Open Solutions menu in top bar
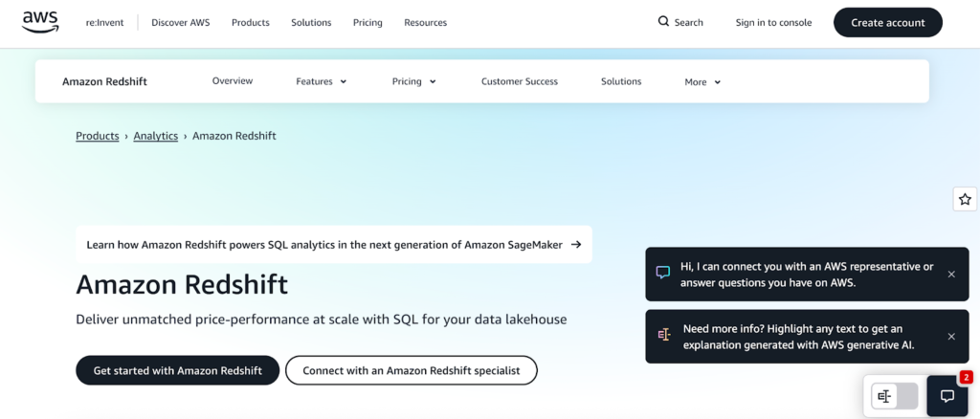The height and width of the screenshot is (419, 980). click(311, 22)
